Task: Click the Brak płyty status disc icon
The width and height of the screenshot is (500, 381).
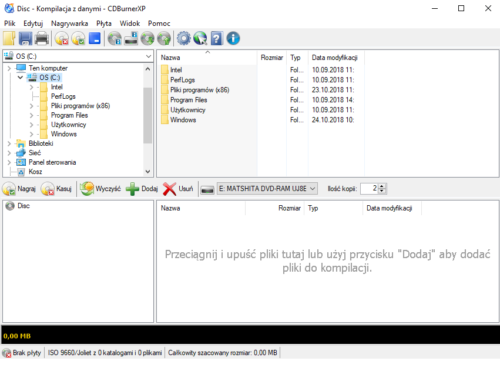Action: [x=6, y=353]
